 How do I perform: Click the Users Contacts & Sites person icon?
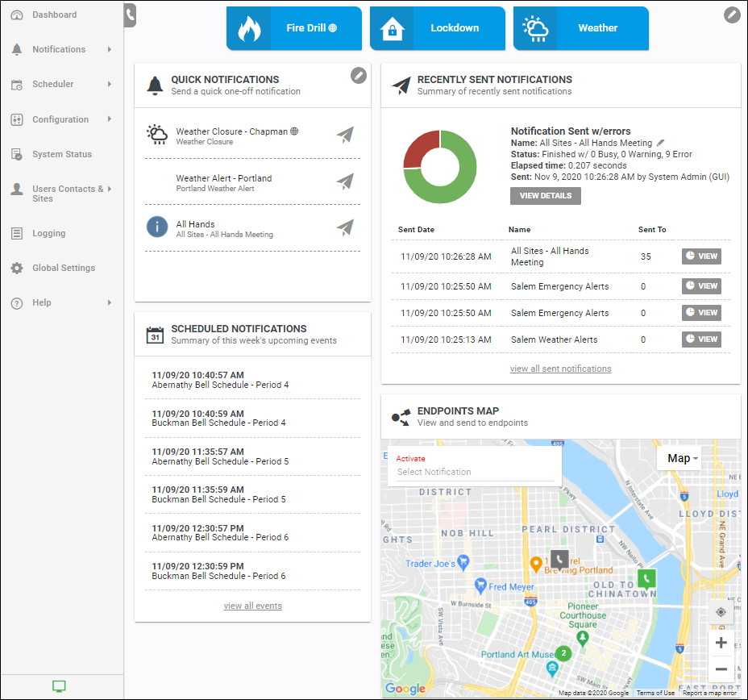17,189
